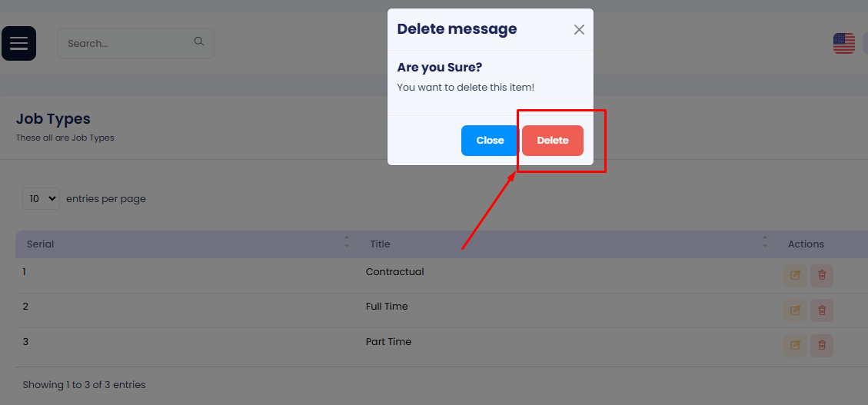
Task: Open the entries per page dropdown
Action: pos(42,198)
